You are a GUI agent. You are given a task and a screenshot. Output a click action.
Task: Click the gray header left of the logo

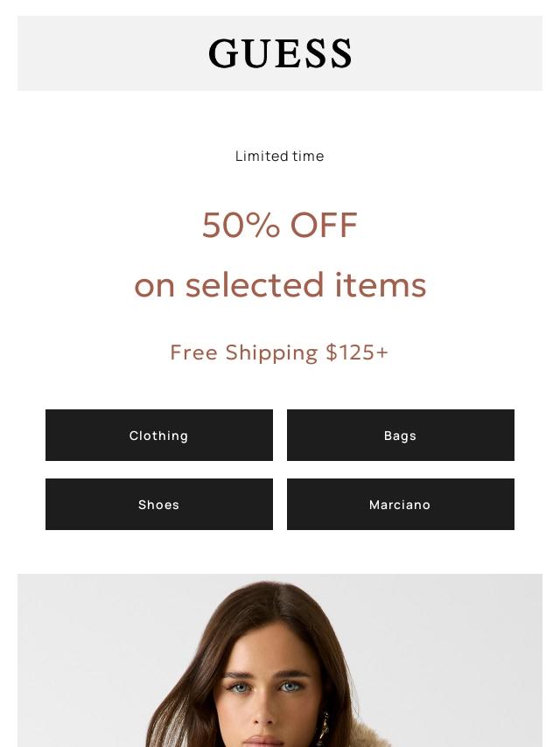coord(105,53)
